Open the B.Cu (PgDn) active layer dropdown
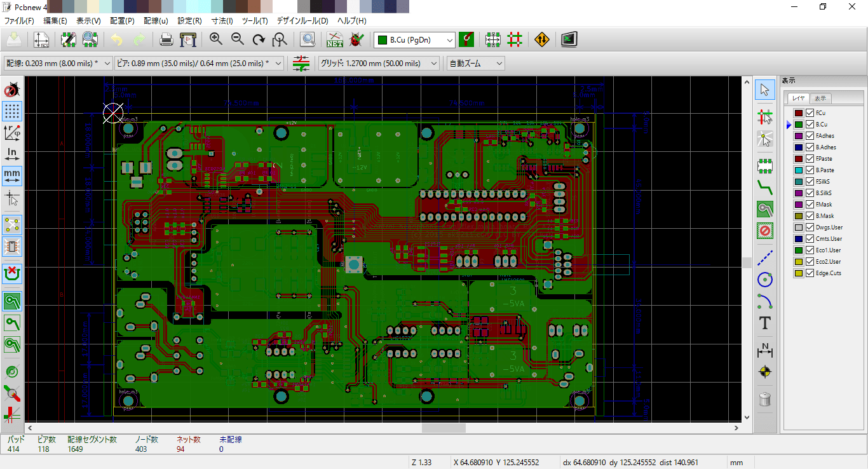This screenshot has height=469, width=868. (415, 40)
